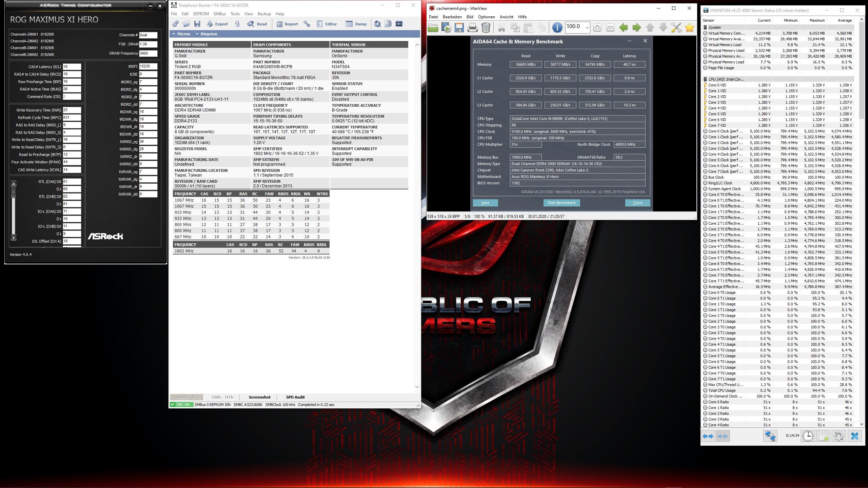Viewport: 868px width, 488px height.
Task: Click chip-search icon right of Dump
Action: click(377, 24)
